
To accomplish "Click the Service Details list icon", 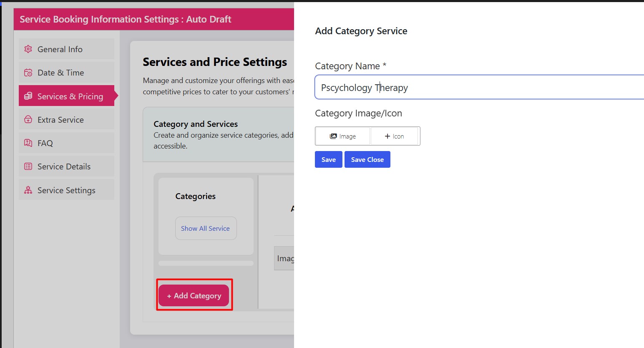I will (x=28, y=166).
